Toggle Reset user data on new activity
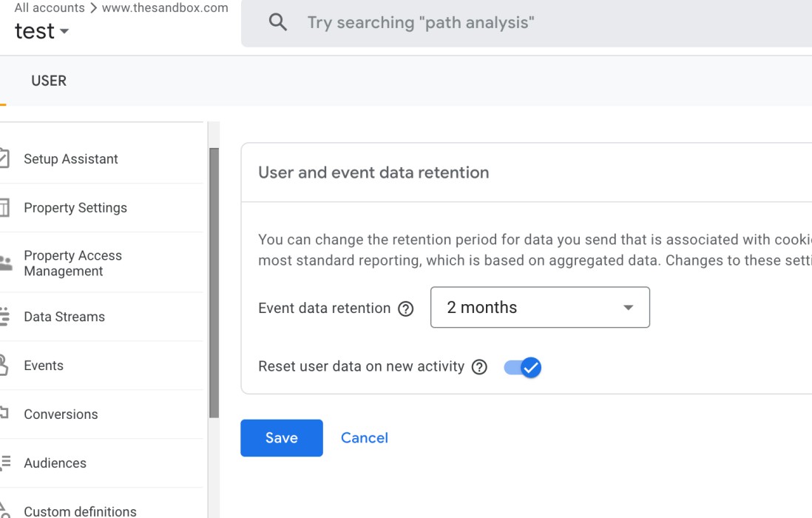Screen dimensions: 812x518 coord(523,367)
